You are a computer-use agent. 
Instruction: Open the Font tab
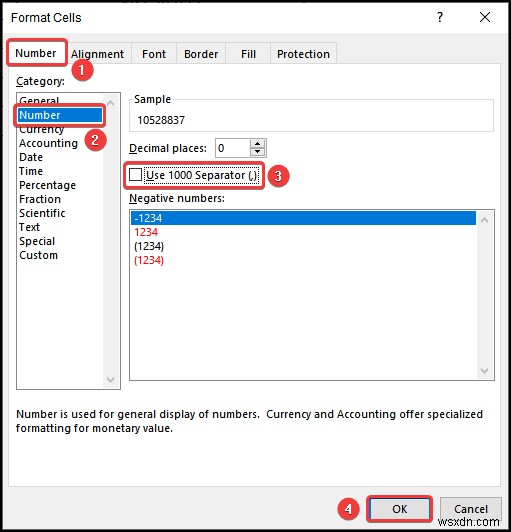154,54
